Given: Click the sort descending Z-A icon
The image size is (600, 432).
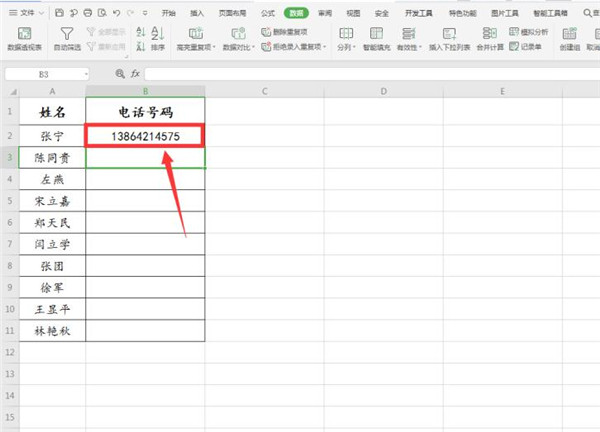Looking at the screenshot, I should coord(140,47).
